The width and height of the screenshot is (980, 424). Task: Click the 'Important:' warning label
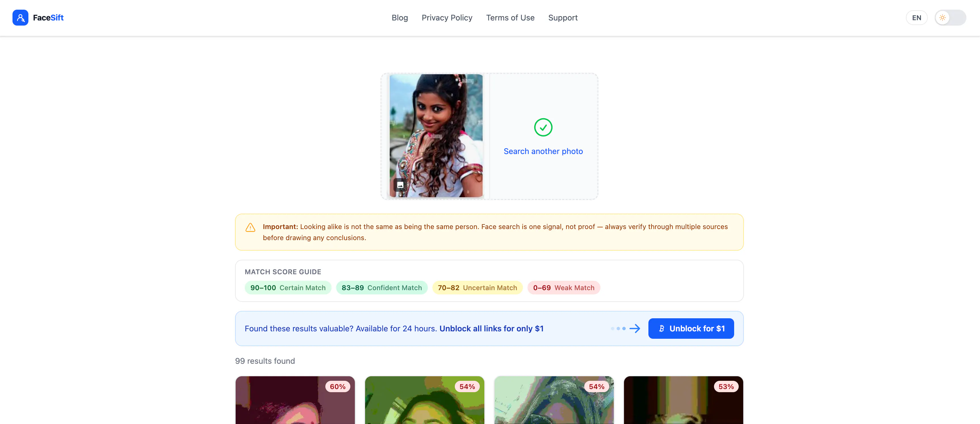(x=280, y=227)
